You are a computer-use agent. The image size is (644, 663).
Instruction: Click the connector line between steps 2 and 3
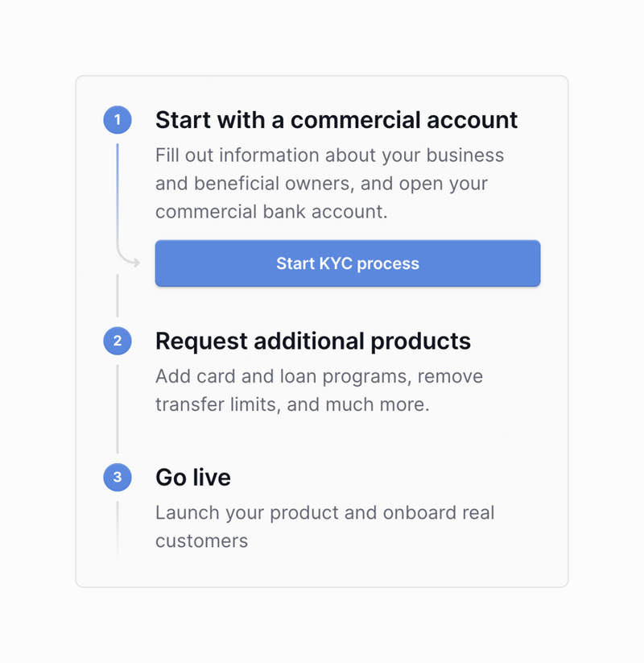pos(118,408)
